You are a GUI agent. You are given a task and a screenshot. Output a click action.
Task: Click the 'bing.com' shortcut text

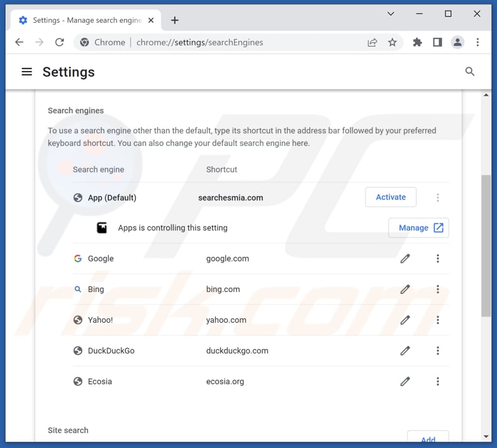(x=223, y=289)
